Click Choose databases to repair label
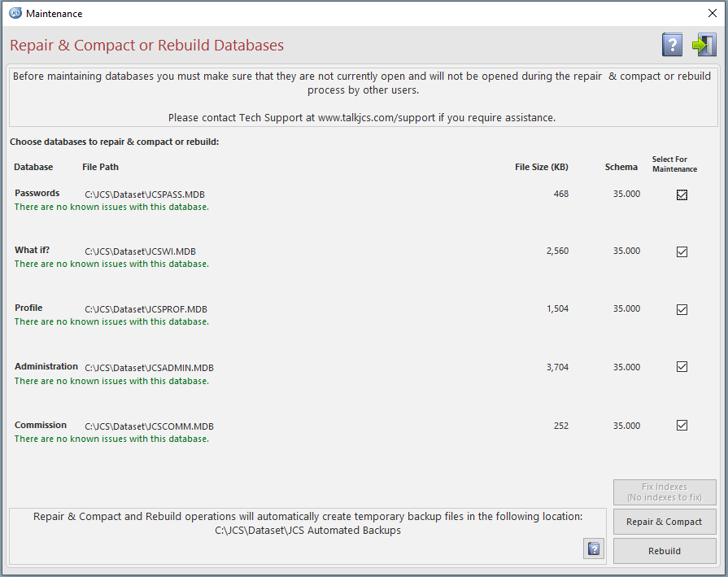Image resolution: width=728 pixels, height=577 pixels. coord(114,142)
